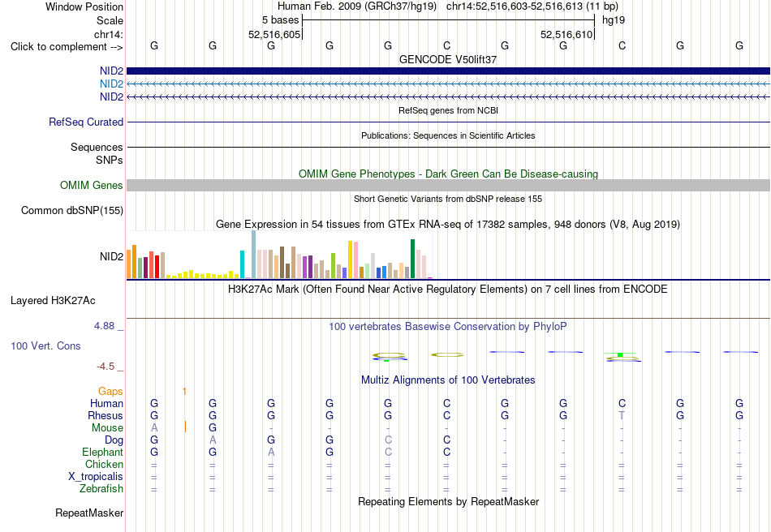Click the SNPs track label
Screen dimensions: 771x532
(x=110, y=160)
